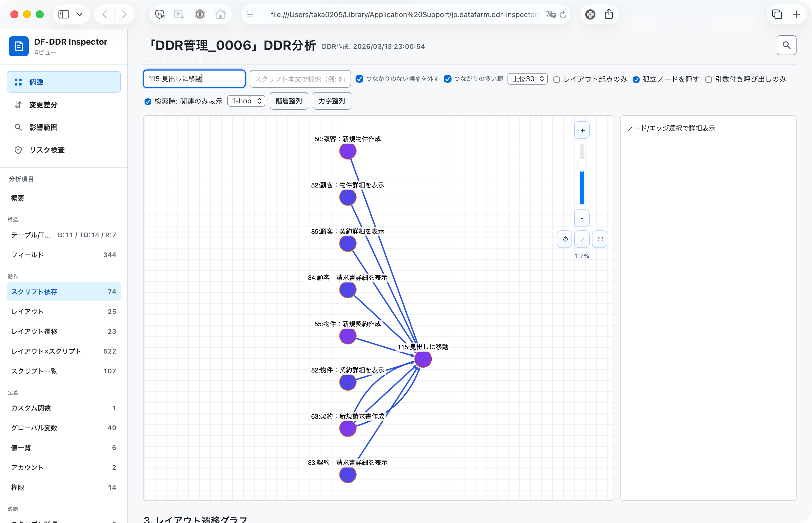This screenshot has height=523, width=812.
Task: Switch to 影響範囲 view
Action: (x=63, y=127)
